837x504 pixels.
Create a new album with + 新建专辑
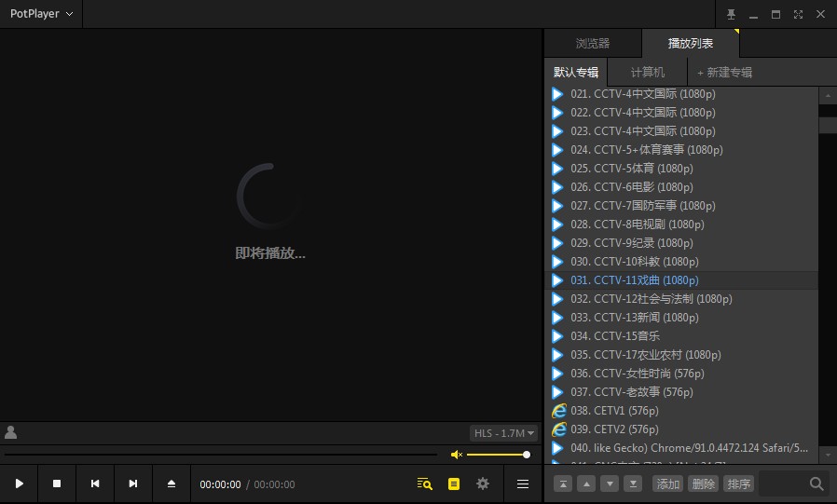[x=725, y=72]
